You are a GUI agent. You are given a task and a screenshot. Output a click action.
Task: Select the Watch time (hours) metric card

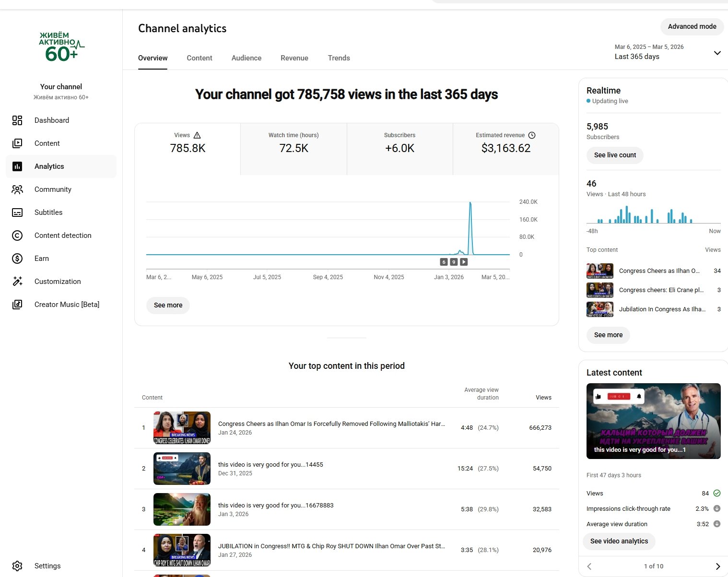click(x=294, y=149)
